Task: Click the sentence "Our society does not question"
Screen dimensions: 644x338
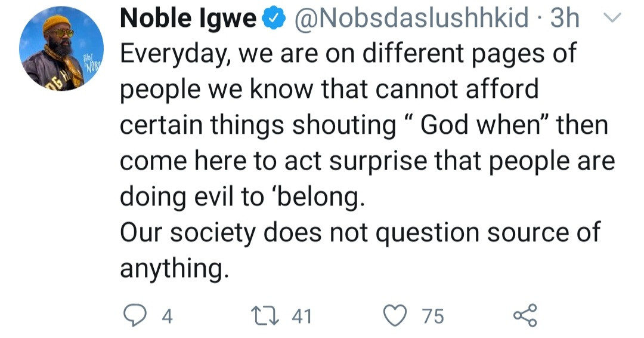Action: pos(360,233)
